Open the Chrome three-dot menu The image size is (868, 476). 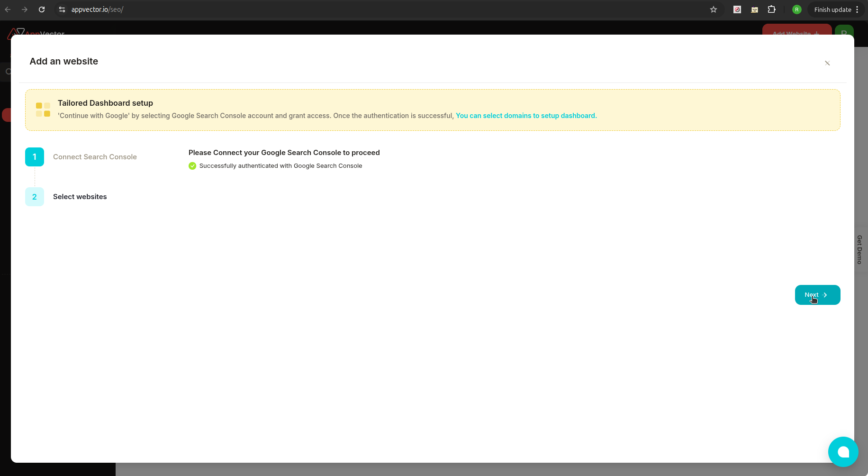(859, 9)
